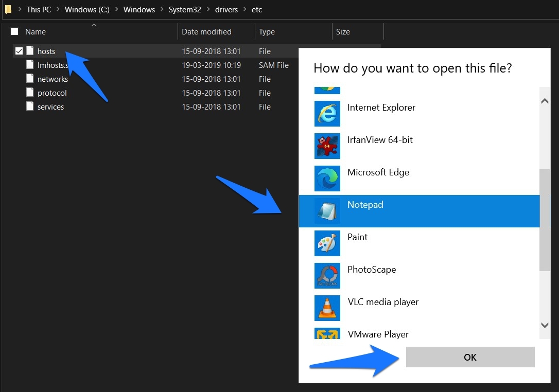559x392 pixels.
Task: Select the IrfanView 64-bit app icon
Action: pos(327,146)
